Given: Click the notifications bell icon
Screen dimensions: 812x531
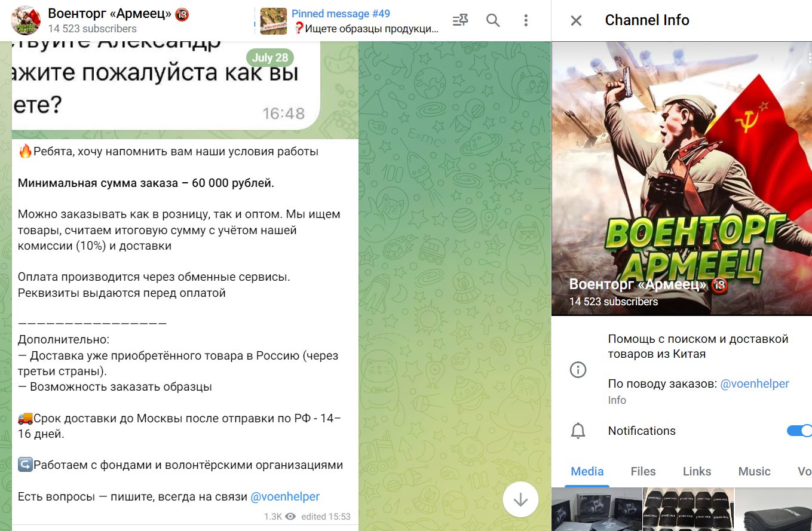Looking at the screenshot, I should (x=578, y=431).
